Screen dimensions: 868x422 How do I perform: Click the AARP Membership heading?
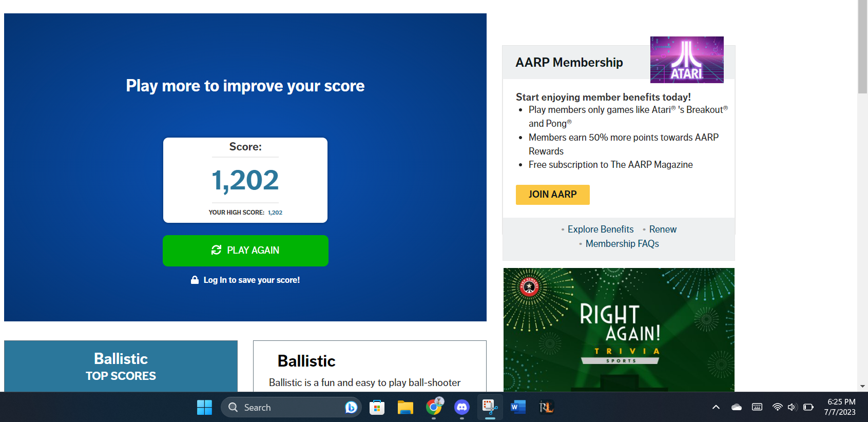(x=569, y=63)
